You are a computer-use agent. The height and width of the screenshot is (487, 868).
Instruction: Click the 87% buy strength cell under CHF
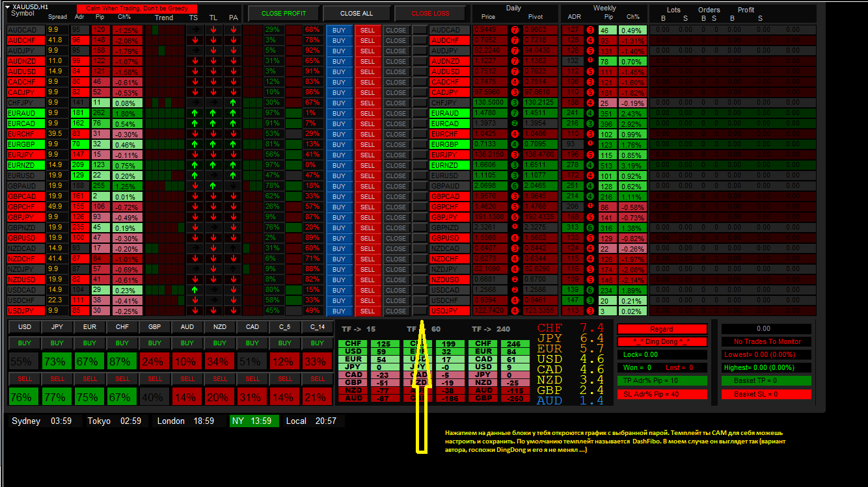click(122, 362)
